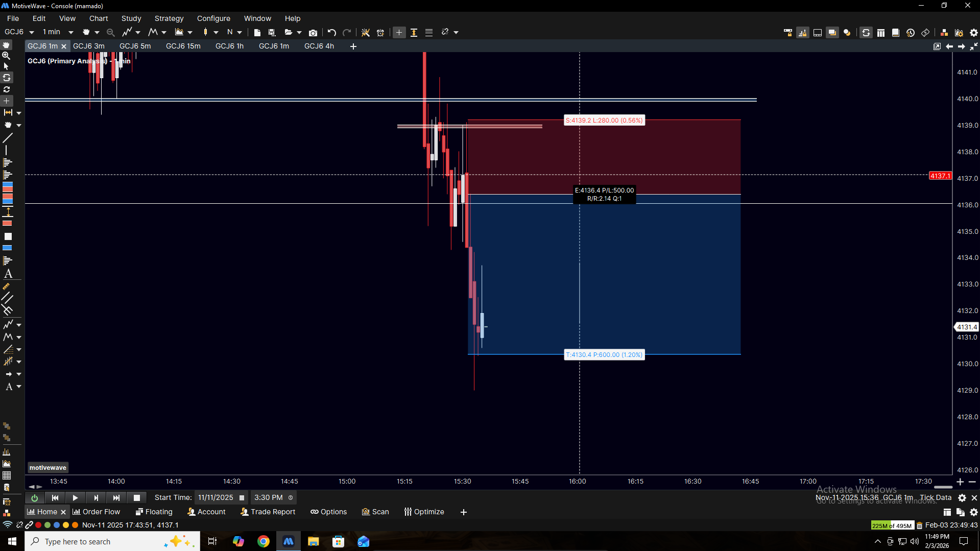
Task: Click the price axis scale icon
Action: click(x=414, y=32)
